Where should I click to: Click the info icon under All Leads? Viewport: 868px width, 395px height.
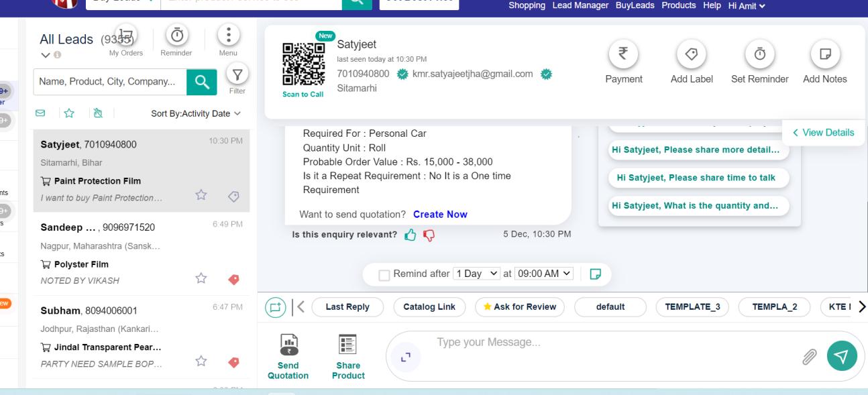[x=56, y=56]
